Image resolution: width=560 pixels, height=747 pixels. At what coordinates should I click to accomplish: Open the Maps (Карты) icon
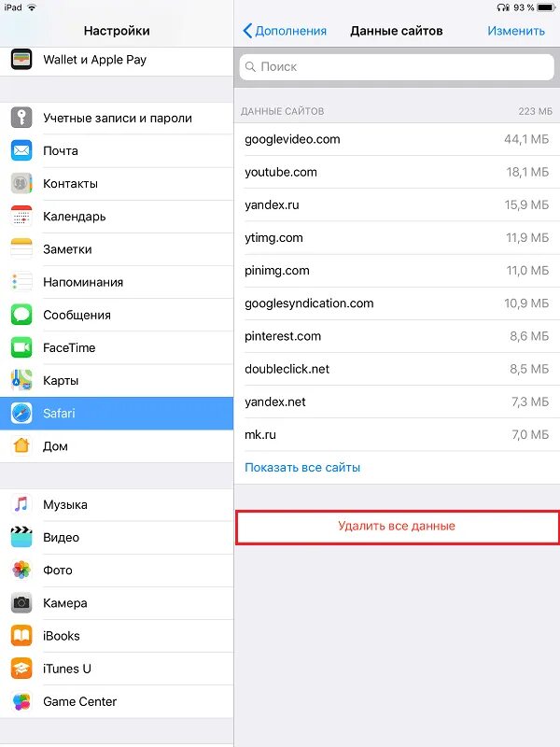point(21,380)
